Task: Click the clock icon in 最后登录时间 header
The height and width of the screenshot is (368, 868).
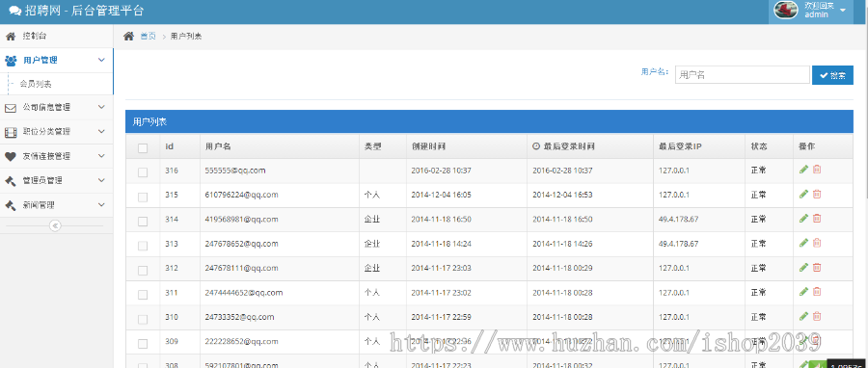Action: [536, 146]
